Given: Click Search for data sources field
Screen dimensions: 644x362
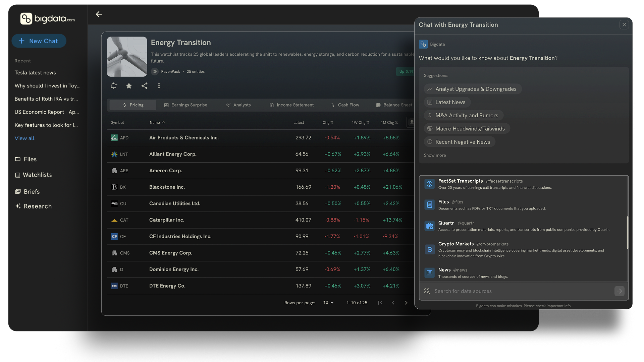Looking at the screenshot, I should click(520, 291).
